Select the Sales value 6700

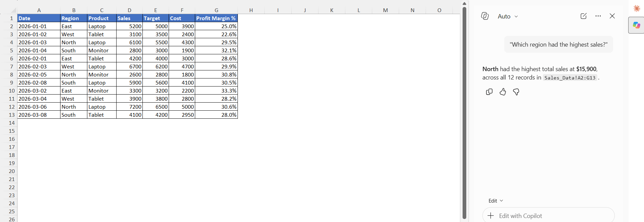coord(129,66)
